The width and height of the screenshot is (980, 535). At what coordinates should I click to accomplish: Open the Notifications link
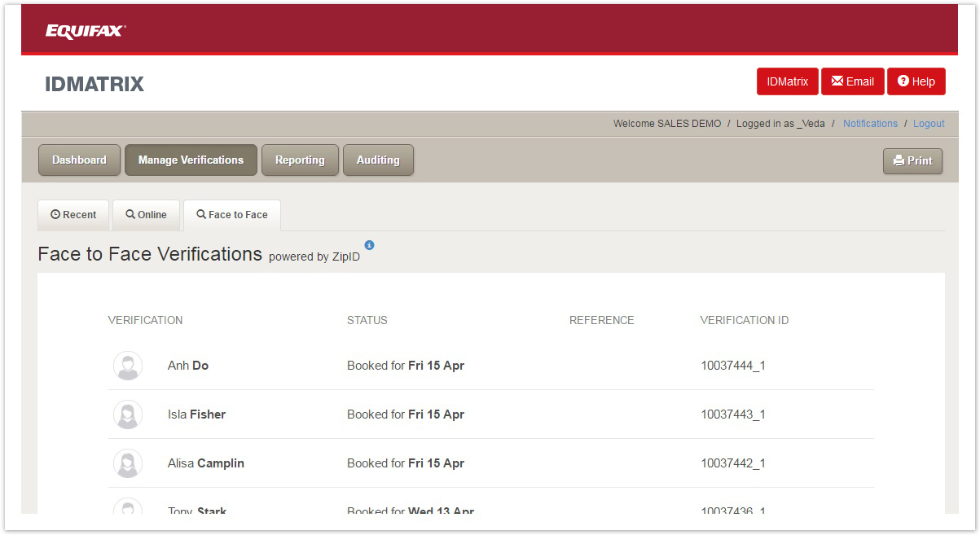[x=870, y=124]
